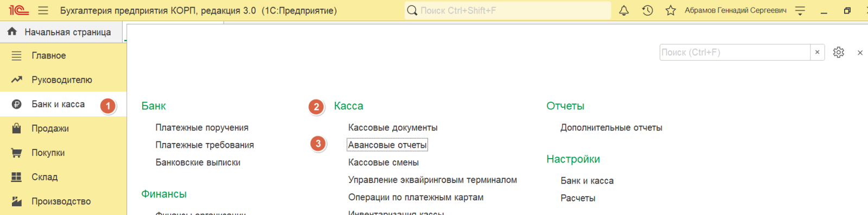Open the hamburger sections menu

tap(43, 10)
